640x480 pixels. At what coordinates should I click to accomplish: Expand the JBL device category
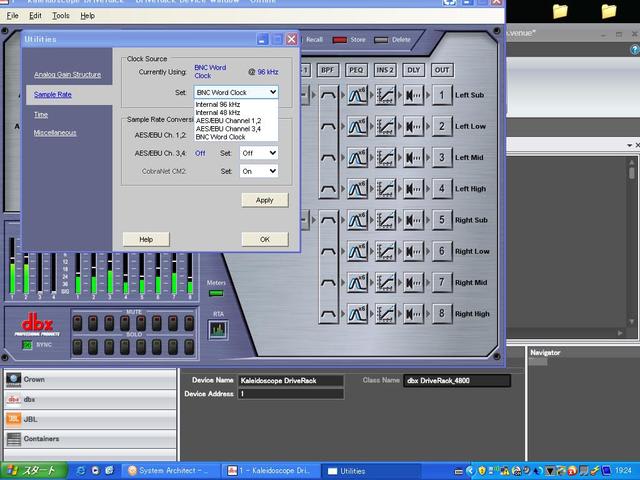click(x=90, y=419)
